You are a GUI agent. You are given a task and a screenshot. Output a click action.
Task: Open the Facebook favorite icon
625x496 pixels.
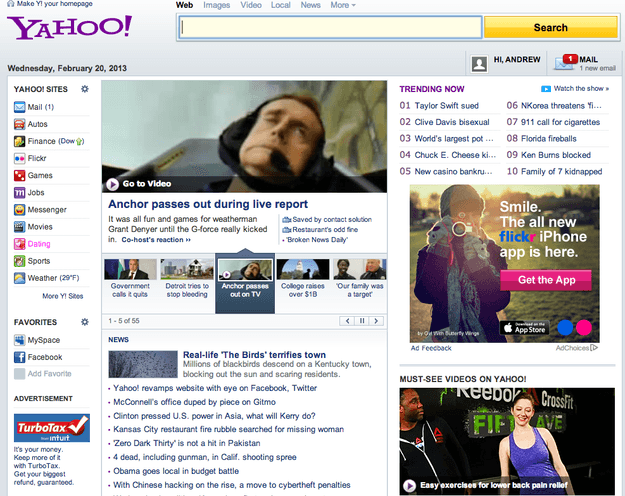point(20,357)
